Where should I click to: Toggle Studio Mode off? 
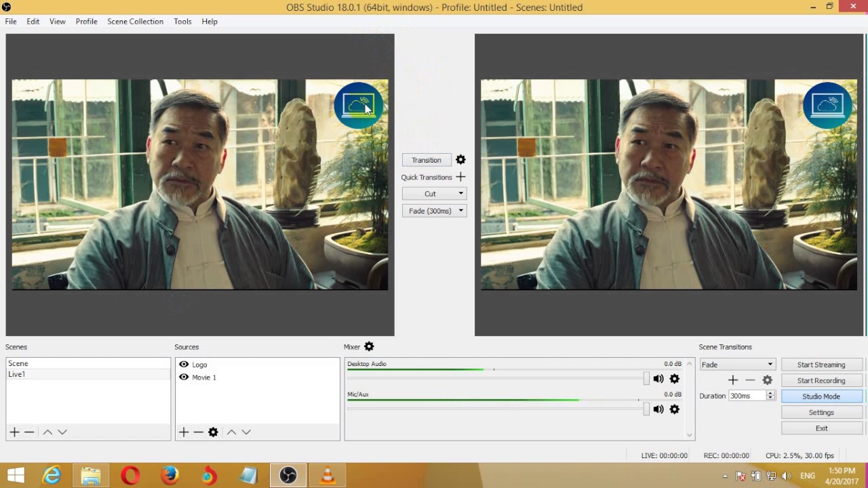point(821,396)
